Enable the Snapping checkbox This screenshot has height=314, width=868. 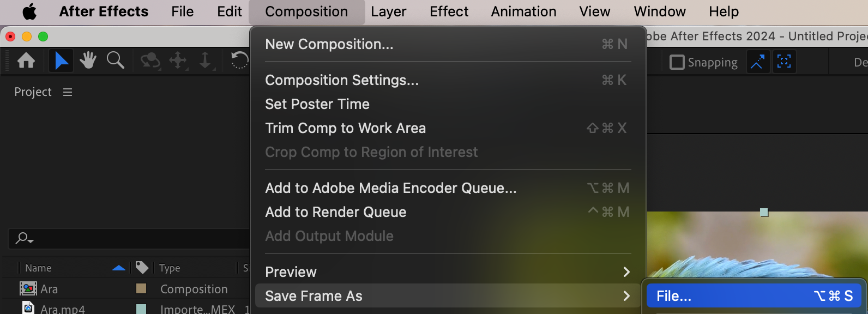pyautogui.click(x=677, y=62)
